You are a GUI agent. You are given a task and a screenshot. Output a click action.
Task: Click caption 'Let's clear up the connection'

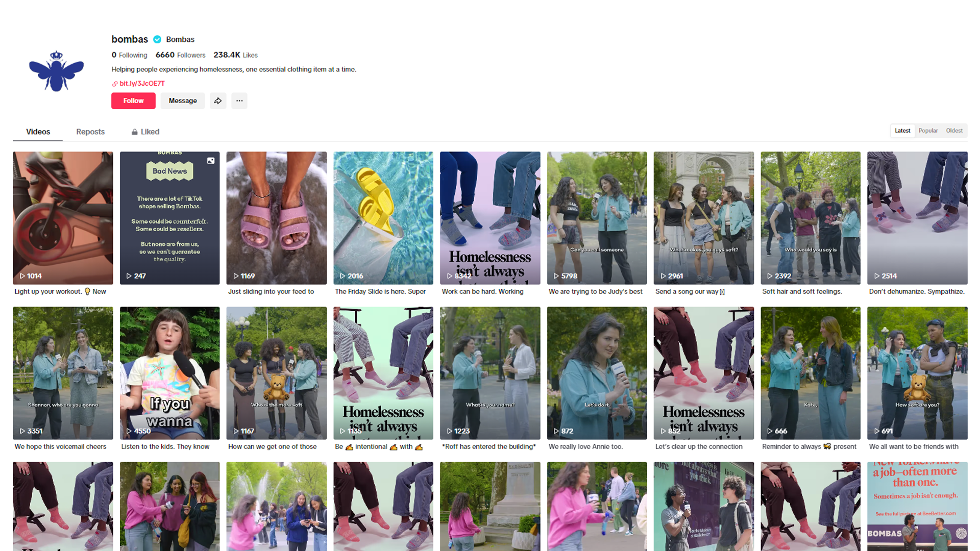(699, 447)
